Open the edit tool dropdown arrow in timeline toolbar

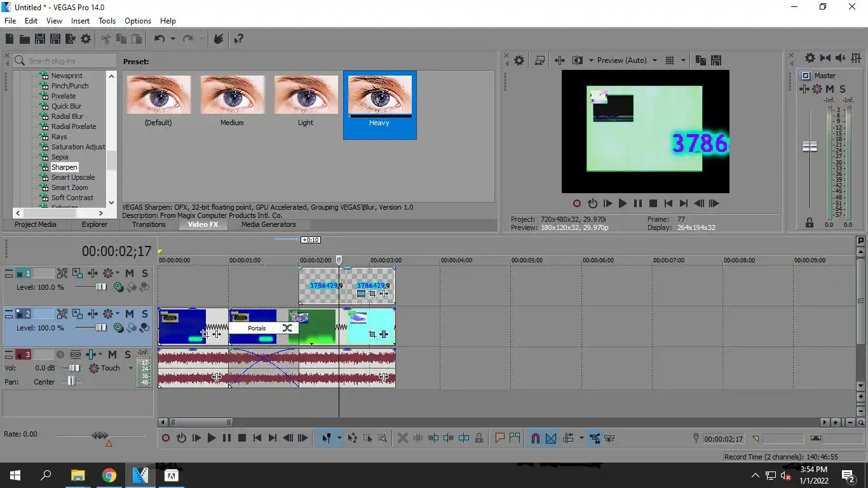[x=339, y=438]
